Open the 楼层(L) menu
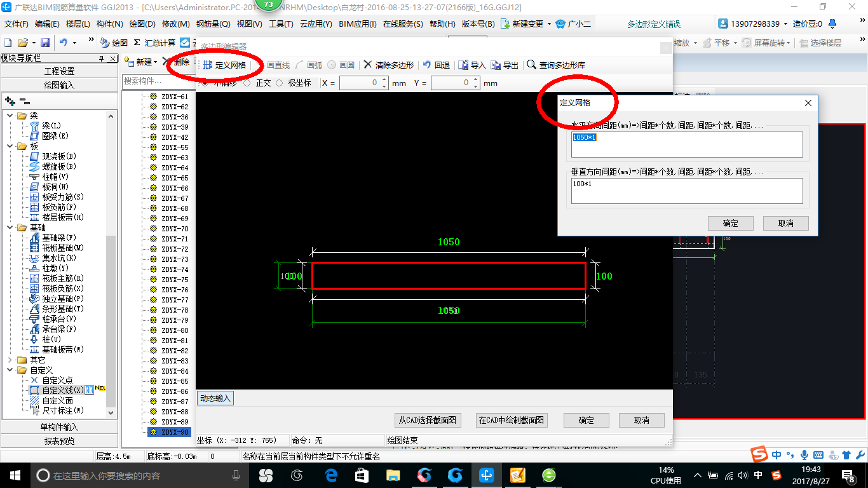 [x=78, y=24]
